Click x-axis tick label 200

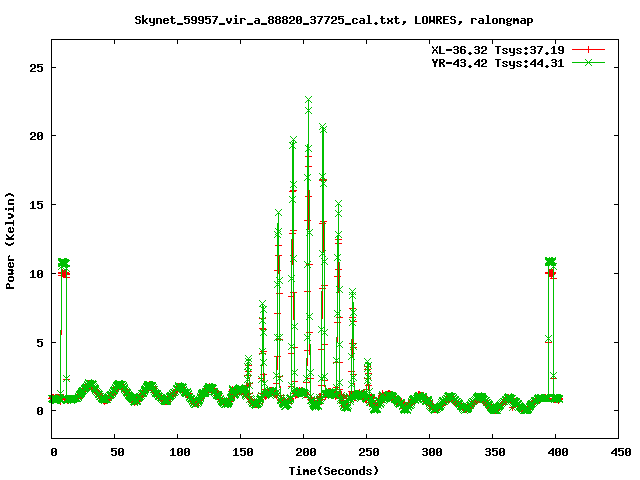pyautogui.click(x=306, y=452)
